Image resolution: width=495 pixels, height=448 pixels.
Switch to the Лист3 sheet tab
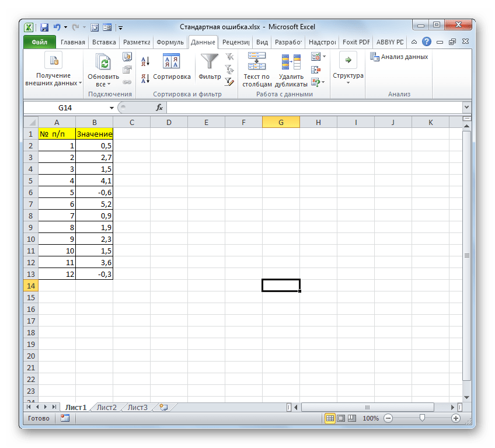[x=137, y=408]
